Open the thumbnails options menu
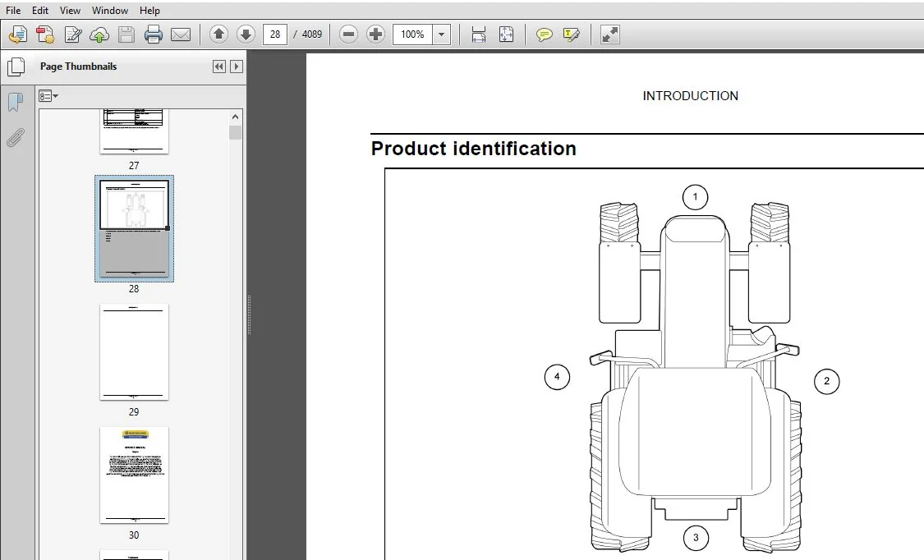Image resolution: width=924 pixels, height=560 pixels. click(x=48, y=96)
